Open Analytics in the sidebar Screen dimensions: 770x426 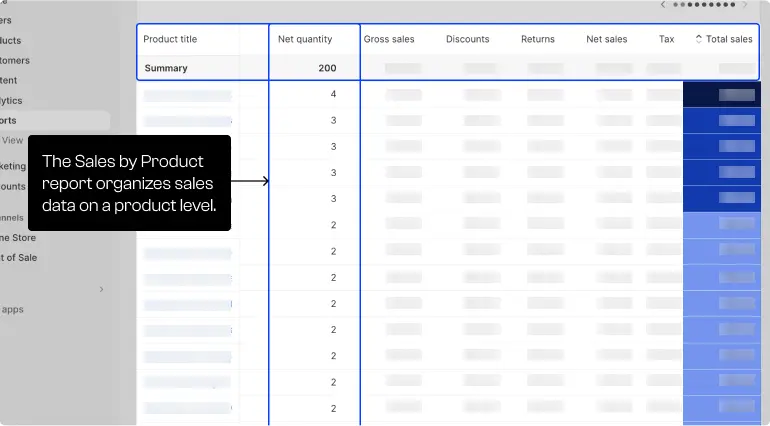pos(11,100)
